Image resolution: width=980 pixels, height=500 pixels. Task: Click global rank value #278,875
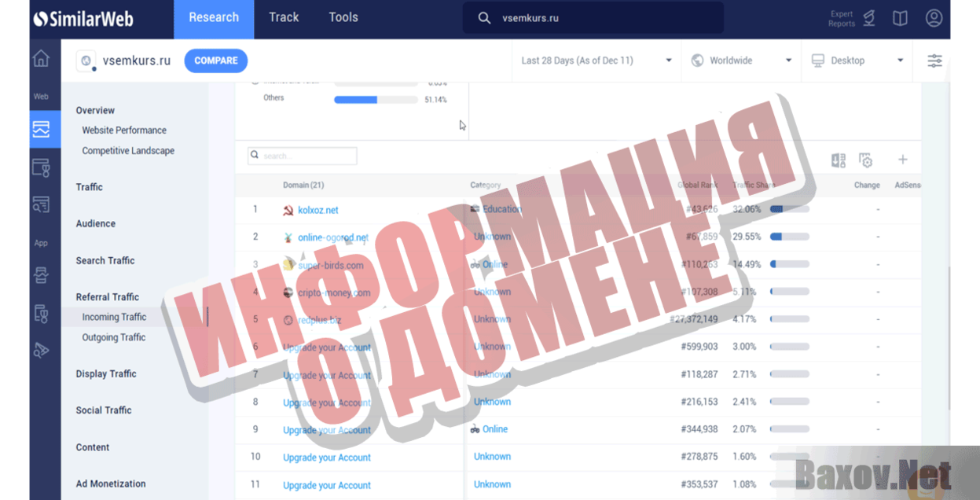(x=699, y=457)
